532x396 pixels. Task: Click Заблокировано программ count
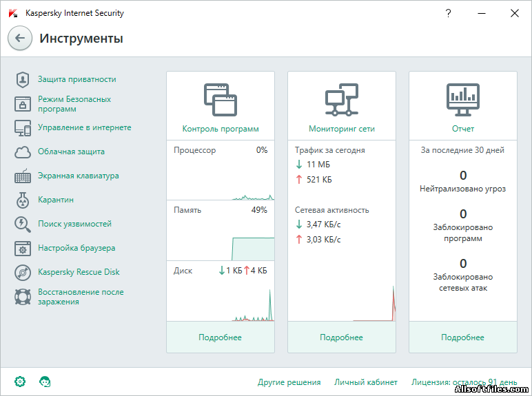point(463,214)
